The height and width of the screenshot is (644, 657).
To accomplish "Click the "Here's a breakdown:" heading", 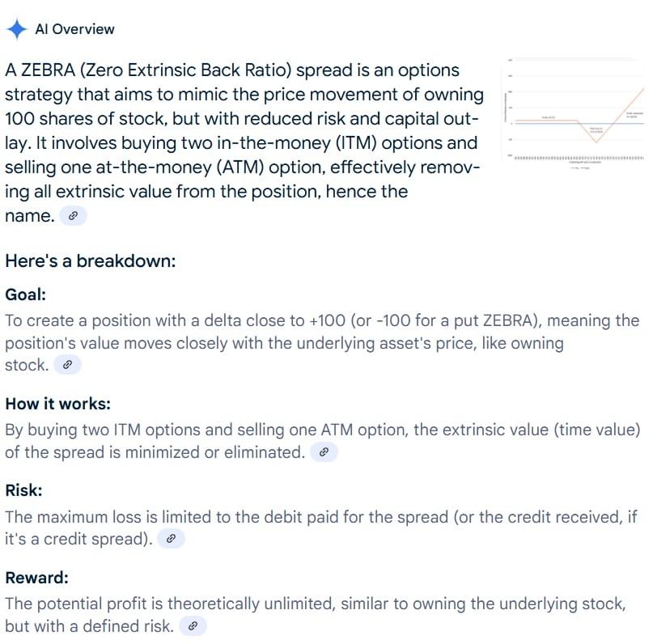I will click(91, 261).
